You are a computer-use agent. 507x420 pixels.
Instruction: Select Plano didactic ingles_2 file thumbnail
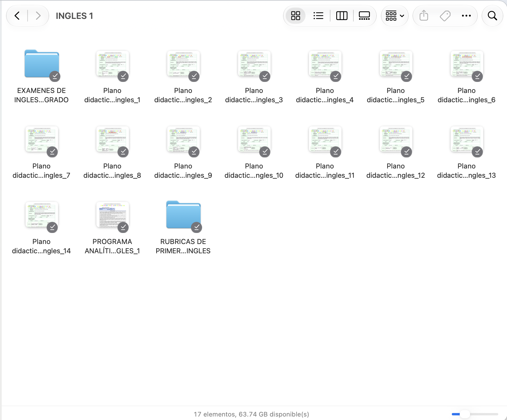(x=184, y=64)
